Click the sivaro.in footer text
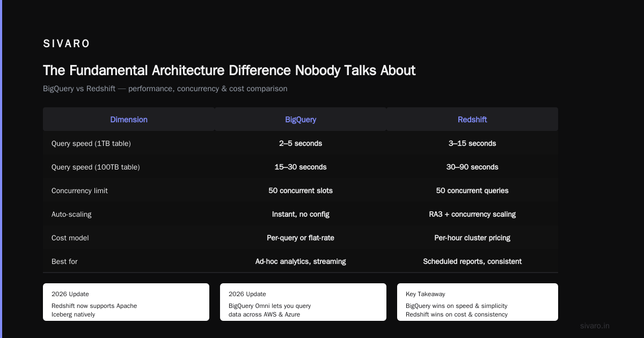 (x=595, y=326)
